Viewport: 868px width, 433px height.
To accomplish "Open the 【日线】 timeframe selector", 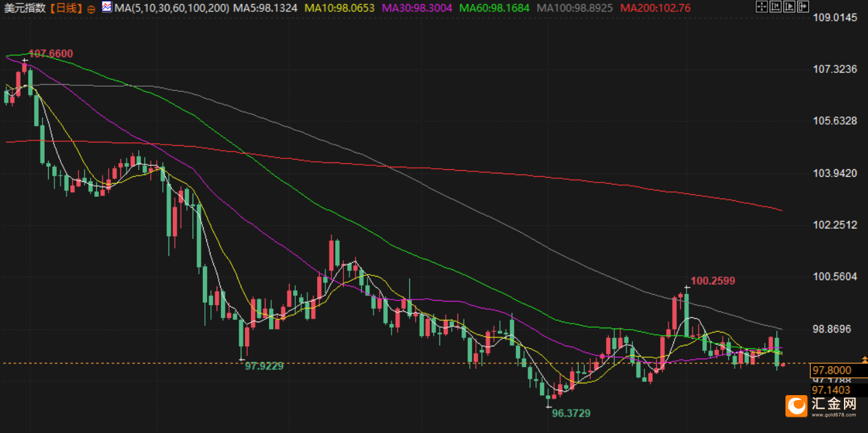I will [66, 8].
